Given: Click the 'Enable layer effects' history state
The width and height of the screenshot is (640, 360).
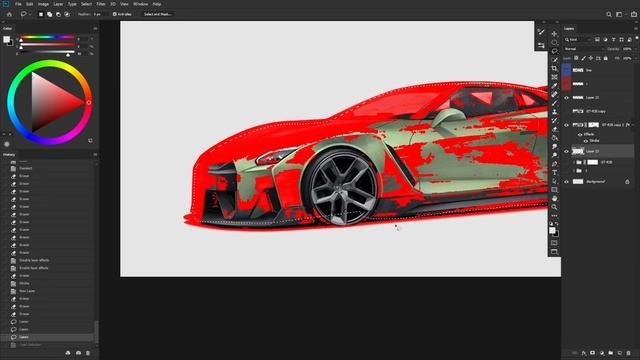Looking at the screenshot, I should [34, 268].
